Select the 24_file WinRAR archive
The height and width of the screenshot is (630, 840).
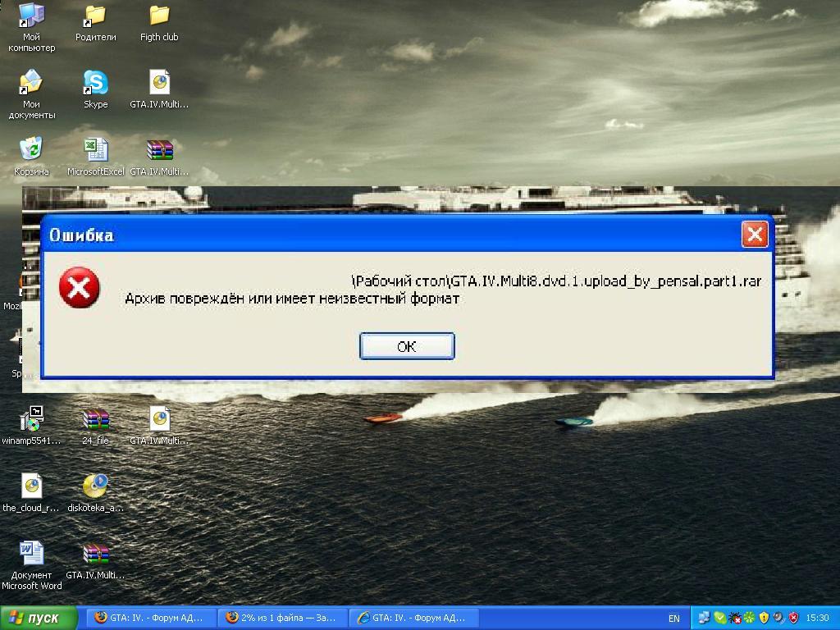coord(95,419)
